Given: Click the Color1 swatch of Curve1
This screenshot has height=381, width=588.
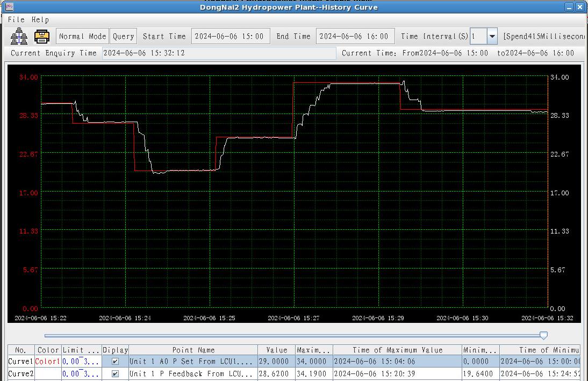Looking at the screenshot, I should [x=48, y=362].
